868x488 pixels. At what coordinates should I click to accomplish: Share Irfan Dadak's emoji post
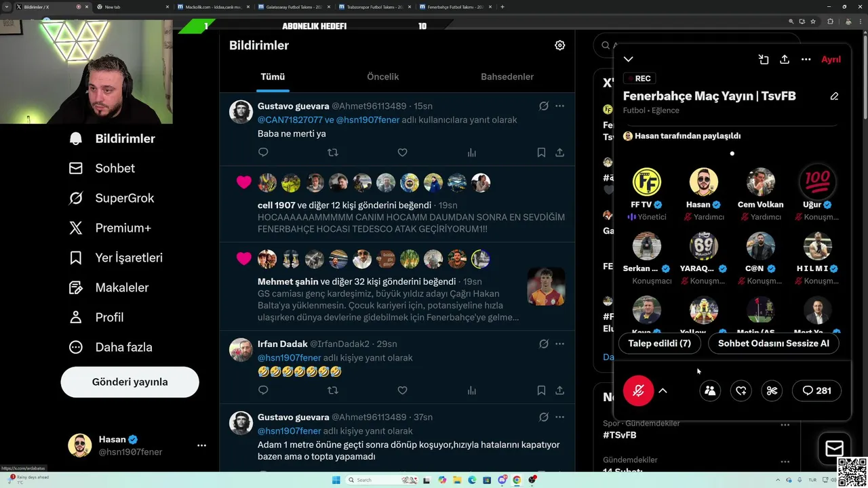tap(559, 390)
